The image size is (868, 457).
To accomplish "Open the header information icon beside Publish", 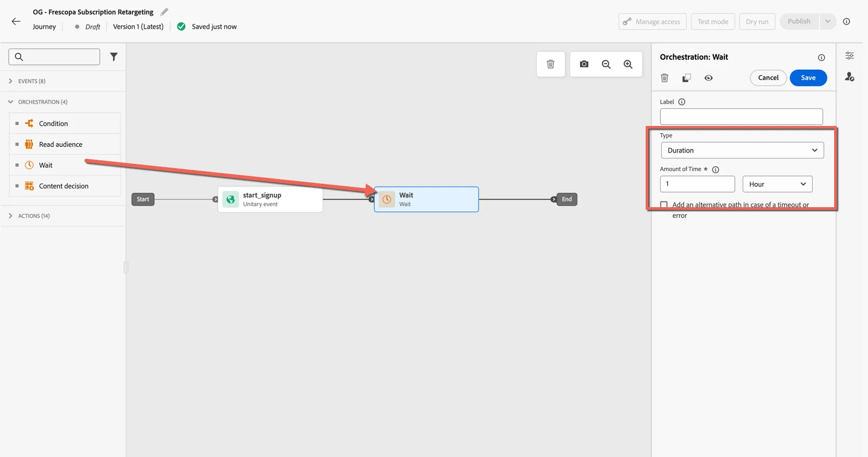I will (847, 21).
